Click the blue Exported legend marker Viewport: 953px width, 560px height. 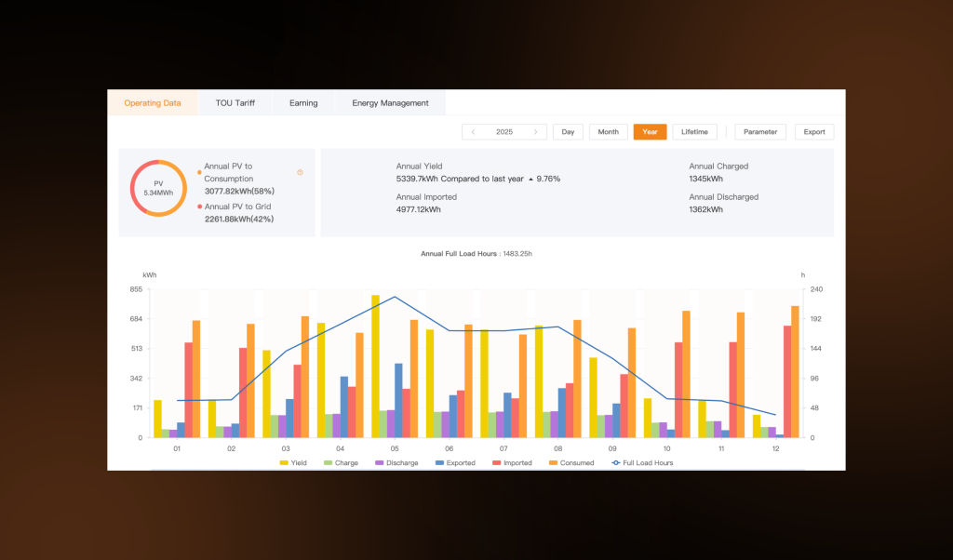click(438, 462)
